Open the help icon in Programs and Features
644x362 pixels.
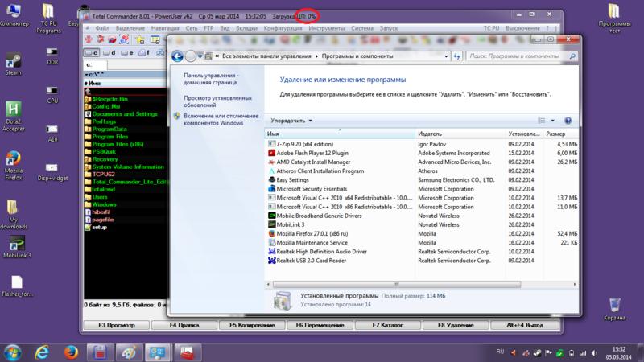(x=568, y=121)
